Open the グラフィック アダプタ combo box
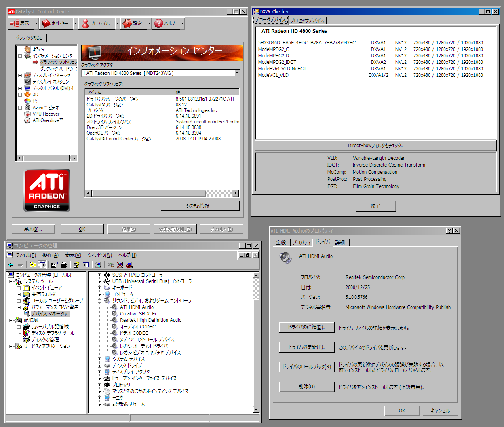 [161, 73]
